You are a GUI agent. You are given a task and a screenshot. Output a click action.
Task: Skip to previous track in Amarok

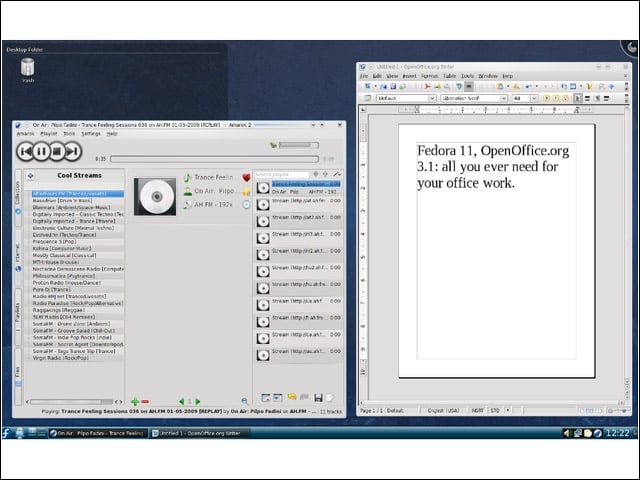pos(25,151)
